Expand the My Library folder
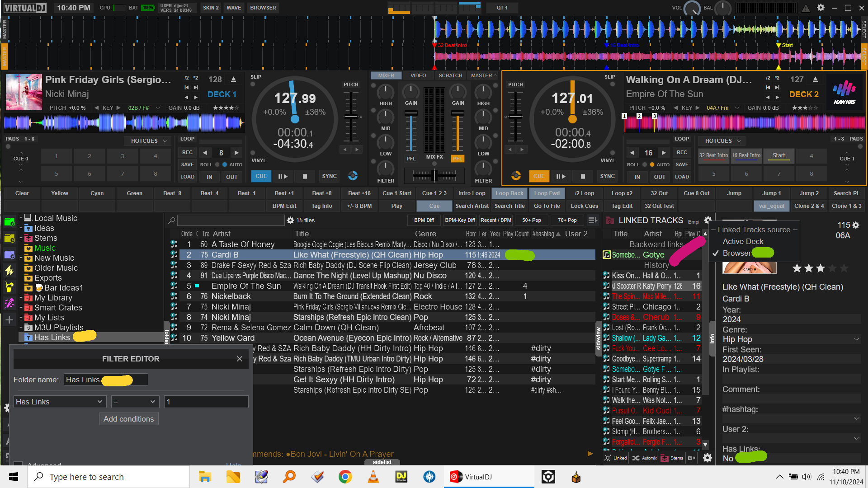The image size is (868, 488). pyautogui.click(x=21, y=298)
